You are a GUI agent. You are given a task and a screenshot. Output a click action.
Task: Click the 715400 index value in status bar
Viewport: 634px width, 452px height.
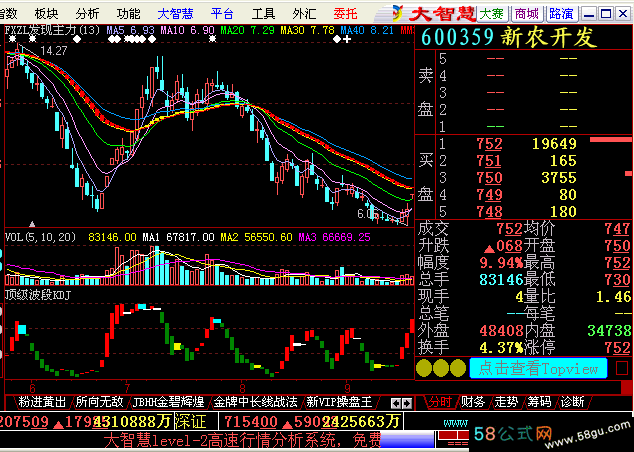(251, 422)
